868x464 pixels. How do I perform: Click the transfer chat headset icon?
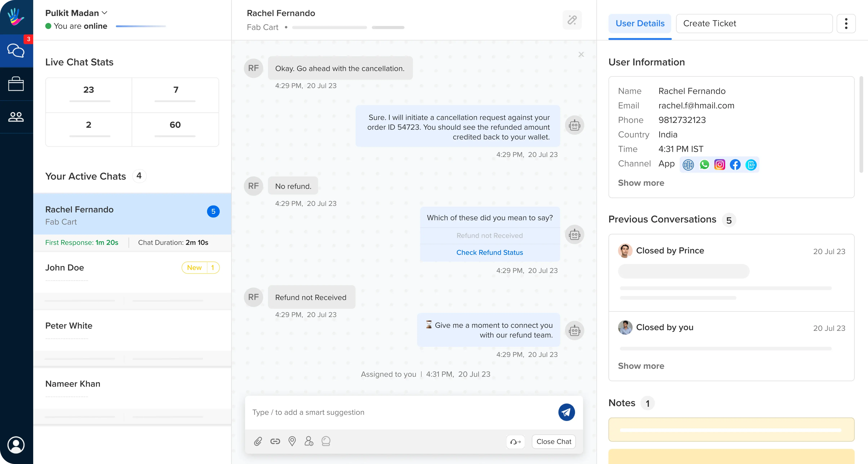tap(515, 442)
